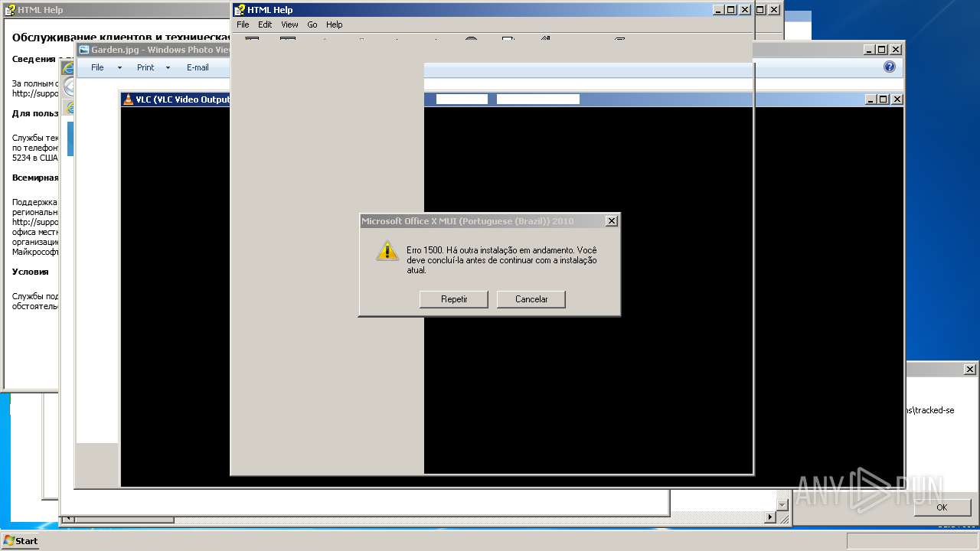The image size is (980, 551).
Task: Click scroll-right arrow of horizontal scrollbar
Action: [770, 518]
